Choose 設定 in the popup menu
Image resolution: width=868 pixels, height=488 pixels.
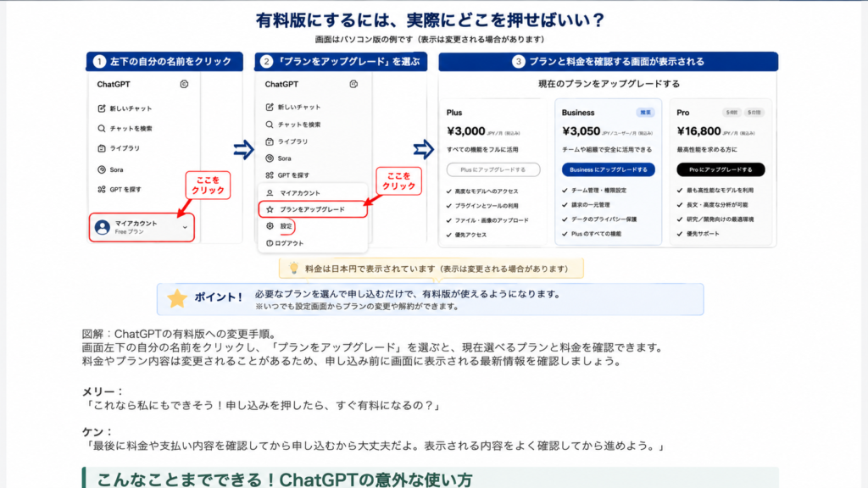(286, 226)
